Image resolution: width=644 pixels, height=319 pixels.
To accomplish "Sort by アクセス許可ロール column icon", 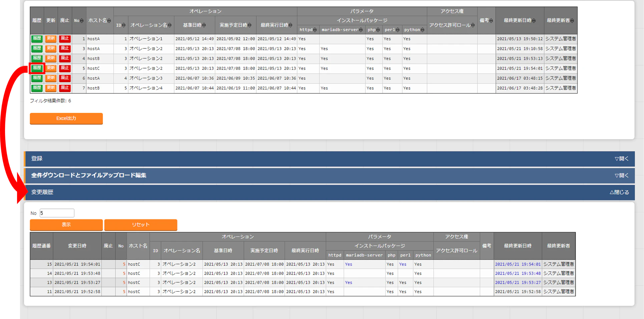I will click(x=473, y=25).
